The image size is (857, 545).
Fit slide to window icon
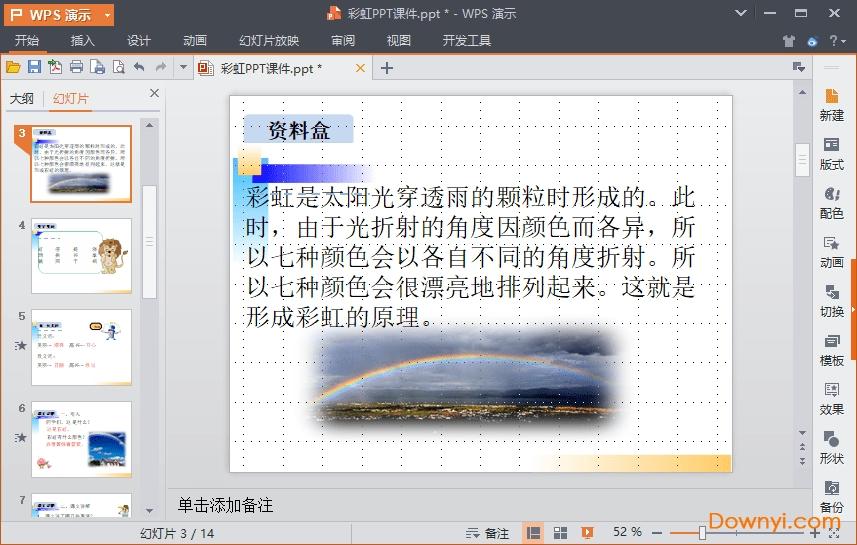point(835,533)
